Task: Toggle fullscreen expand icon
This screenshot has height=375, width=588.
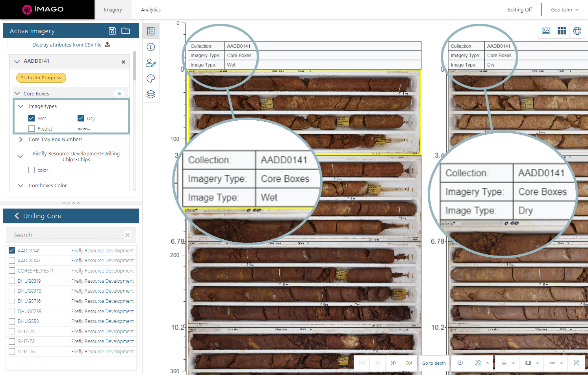Action: pos(576,363)
